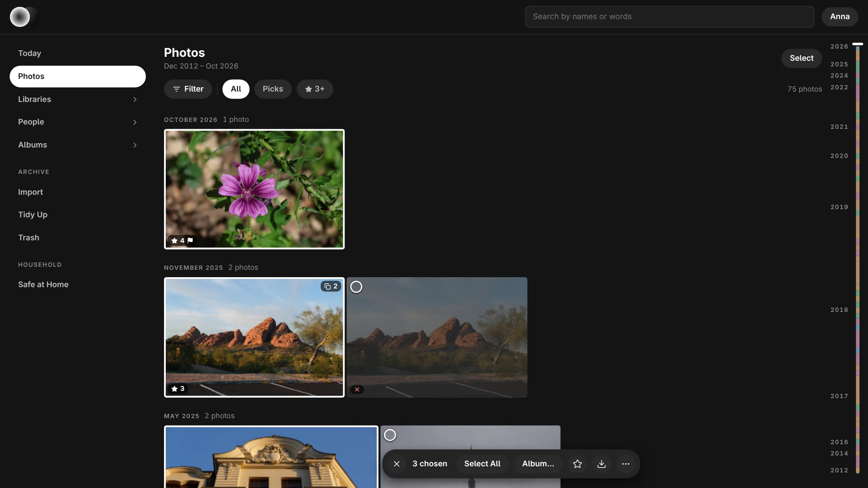The width and height of the screenshot is (868, 488).
Task: Click the OCTOBER 2026 section heading
Action: point(191,120)
